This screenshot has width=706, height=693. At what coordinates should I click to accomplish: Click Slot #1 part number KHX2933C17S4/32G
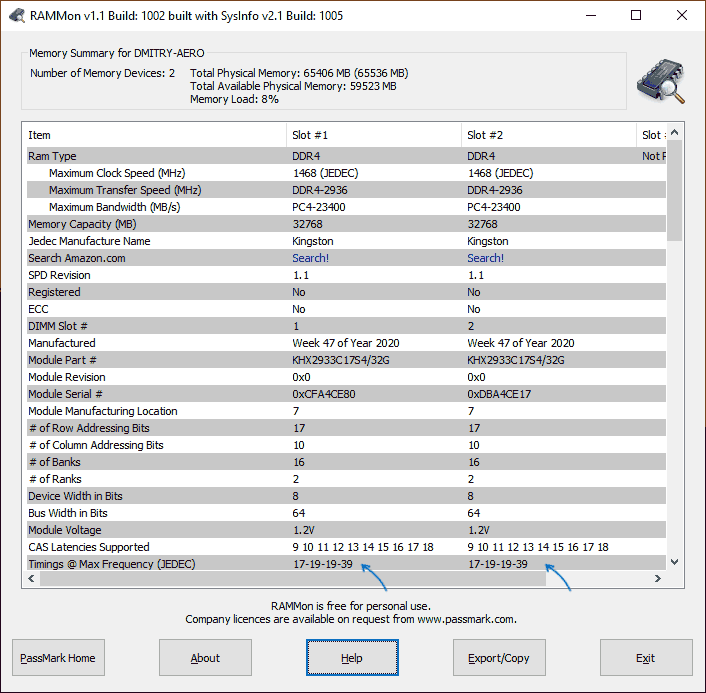click(341, 360)
